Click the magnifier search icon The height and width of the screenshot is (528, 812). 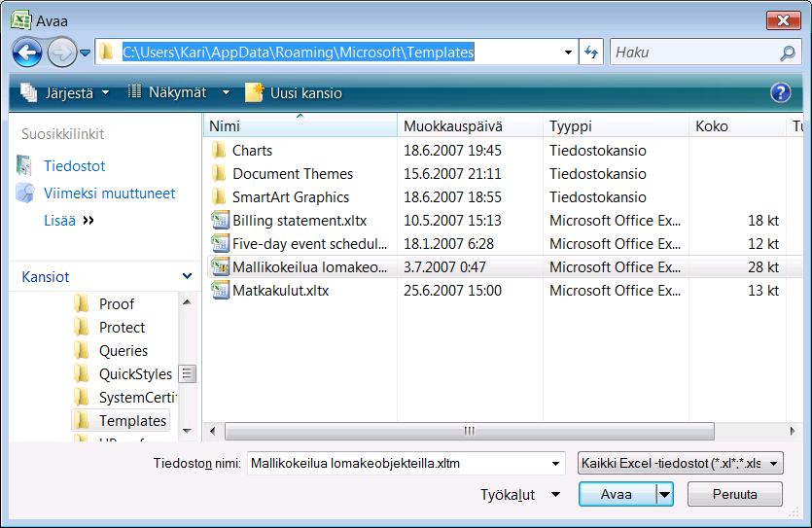coord(787,53)
